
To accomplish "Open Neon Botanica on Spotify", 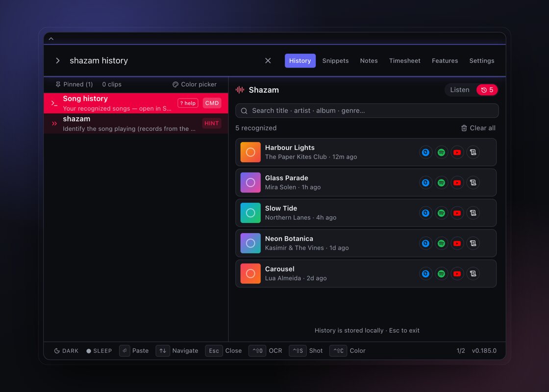I will click(x=441, y=243).
